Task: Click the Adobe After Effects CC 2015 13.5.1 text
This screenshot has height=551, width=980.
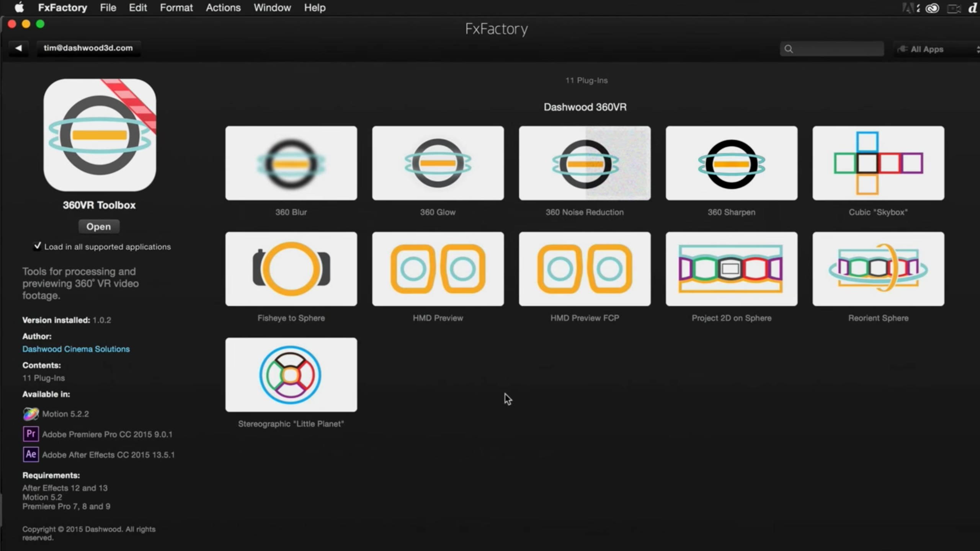Action: (108, 455)
